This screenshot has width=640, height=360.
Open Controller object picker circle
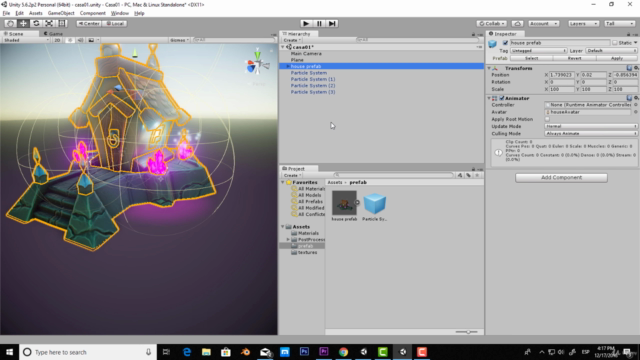click(x=636, y=105)
